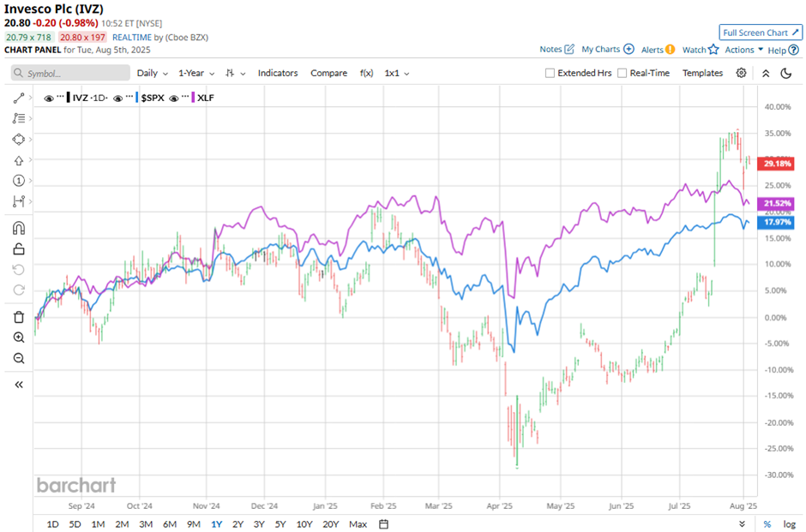This screenshot has width=806, height=532.
Task: Expand the trend line tool options arrow
Action: tap(30, 98)
